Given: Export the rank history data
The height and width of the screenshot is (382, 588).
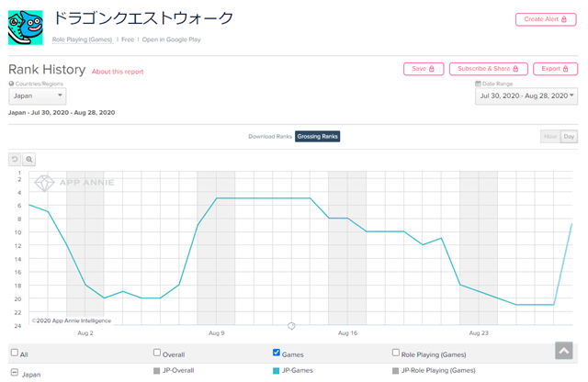Looking at the screenshot, I should (x=555, y=69).
